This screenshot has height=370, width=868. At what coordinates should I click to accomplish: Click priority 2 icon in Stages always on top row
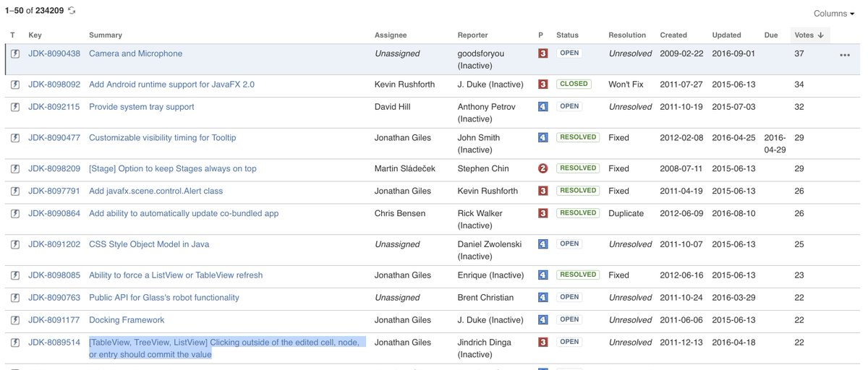(x=542, y=169)
